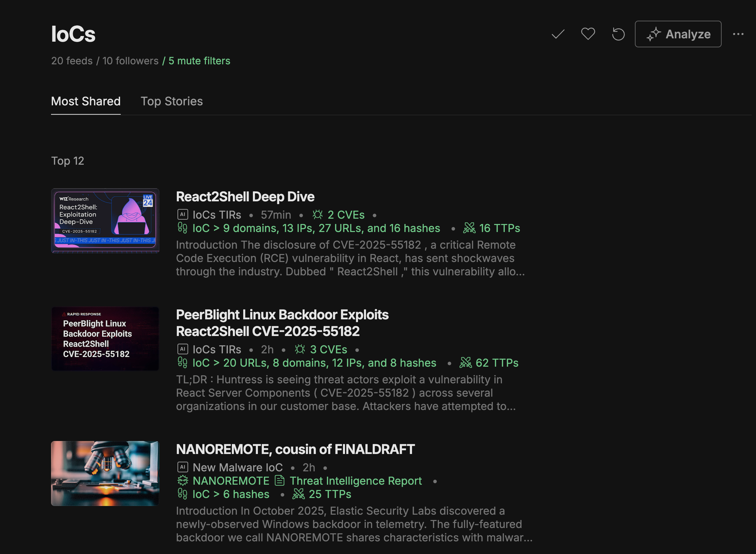Click the 16 TTPs crossed swords icon

469,228
